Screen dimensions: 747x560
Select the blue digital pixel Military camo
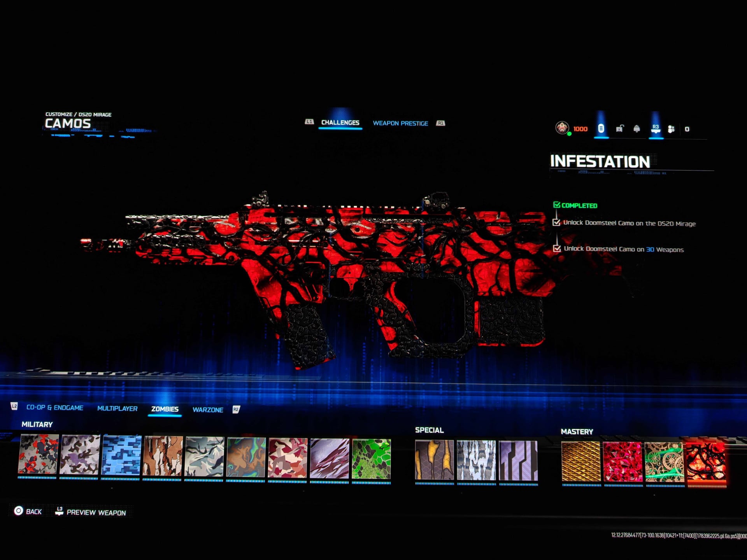(x=121, y=455)
